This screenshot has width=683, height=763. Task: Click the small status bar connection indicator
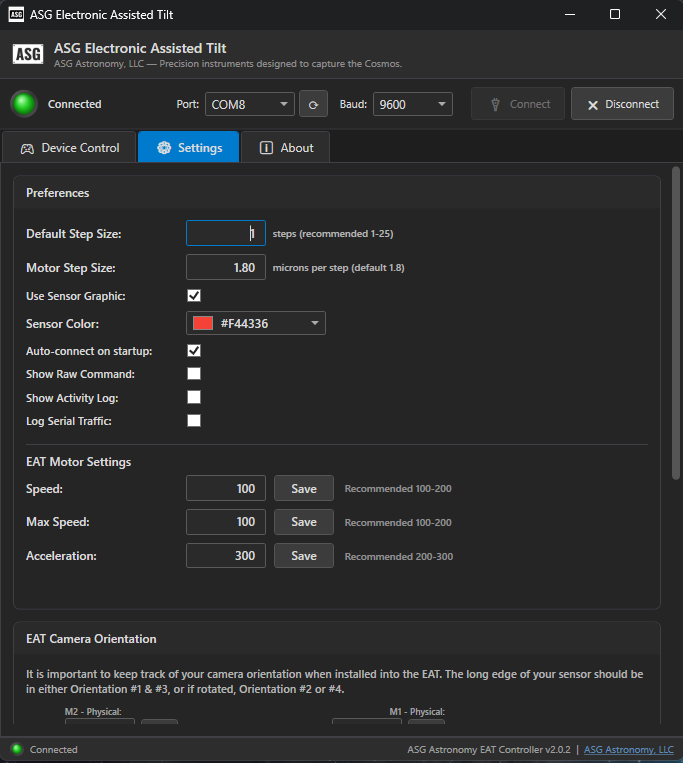16,749
